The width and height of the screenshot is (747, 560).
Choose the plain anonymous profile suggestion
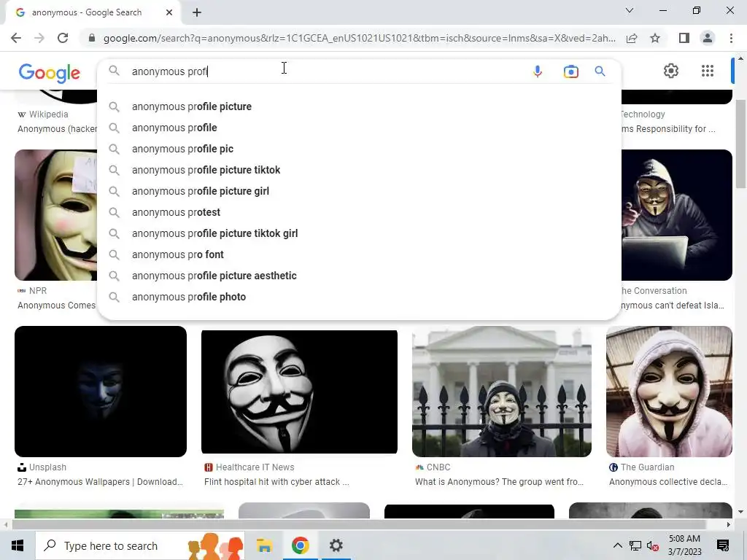(174, 128)
